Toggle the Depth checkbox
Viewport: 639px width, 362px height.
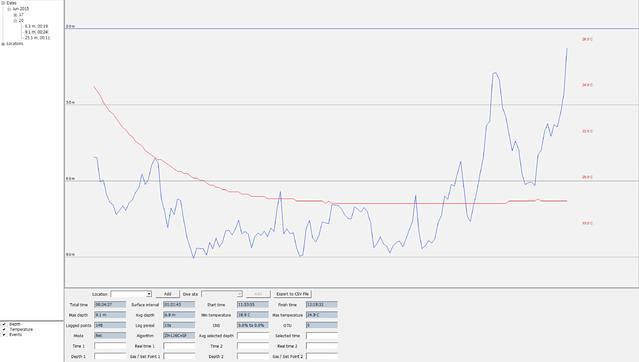pyautogui.click(x=4, y=324)
